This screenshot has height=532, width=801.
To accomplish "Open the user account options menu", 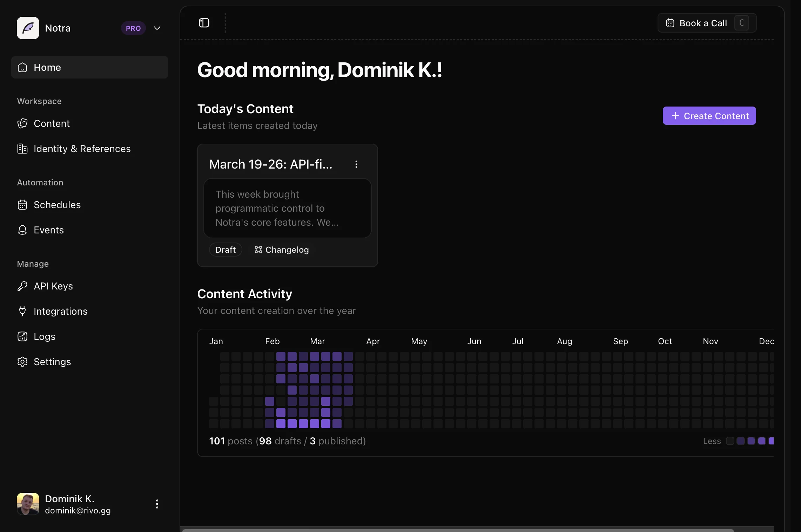I will point(157,504).
